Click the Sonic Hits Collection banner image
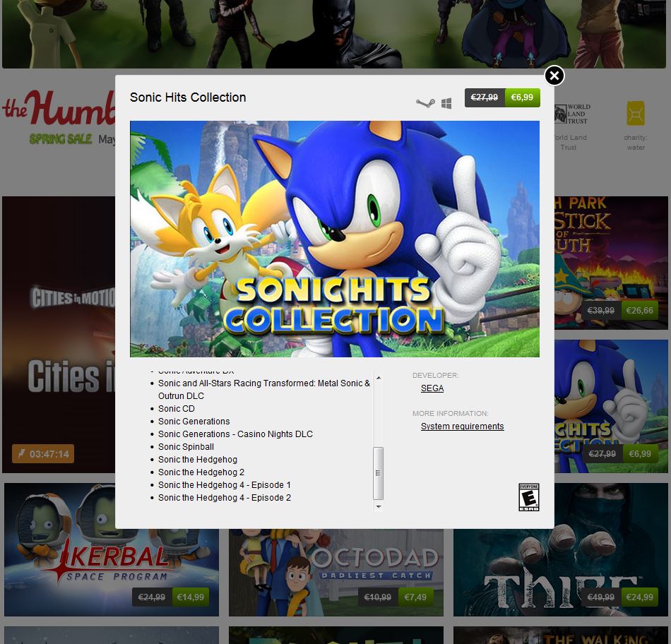The image size is (671, 644). 335,239
